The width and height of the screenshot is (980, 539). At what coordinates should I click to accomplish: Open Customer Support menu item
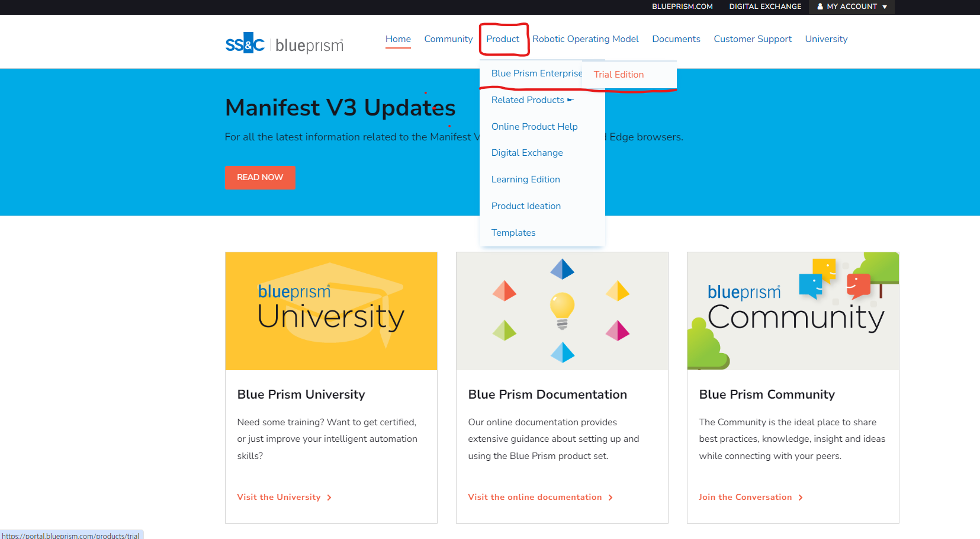coord(753,39)
